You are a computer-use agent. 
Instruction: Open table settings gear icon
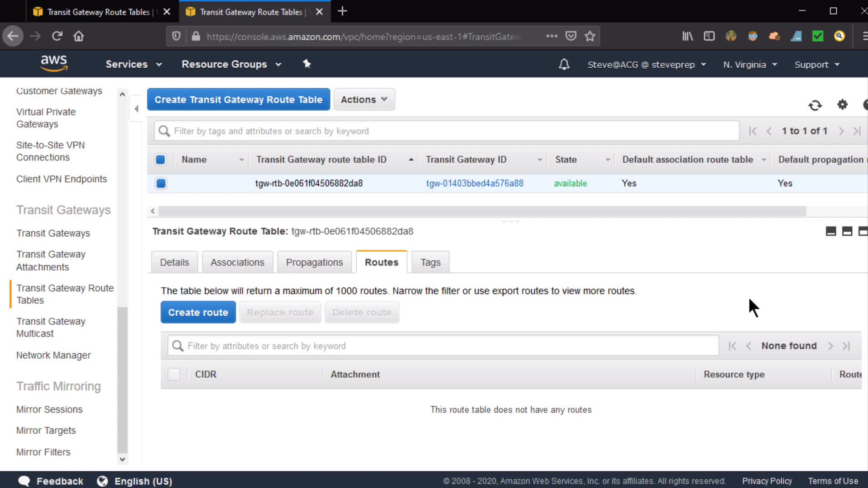coord(842,105)
